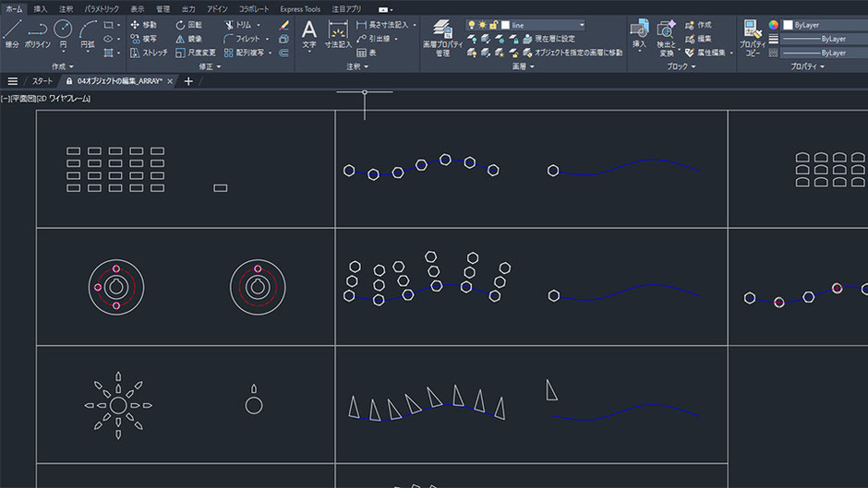
Task: Switch to the スタート file tab
Action: click(42, 81)
